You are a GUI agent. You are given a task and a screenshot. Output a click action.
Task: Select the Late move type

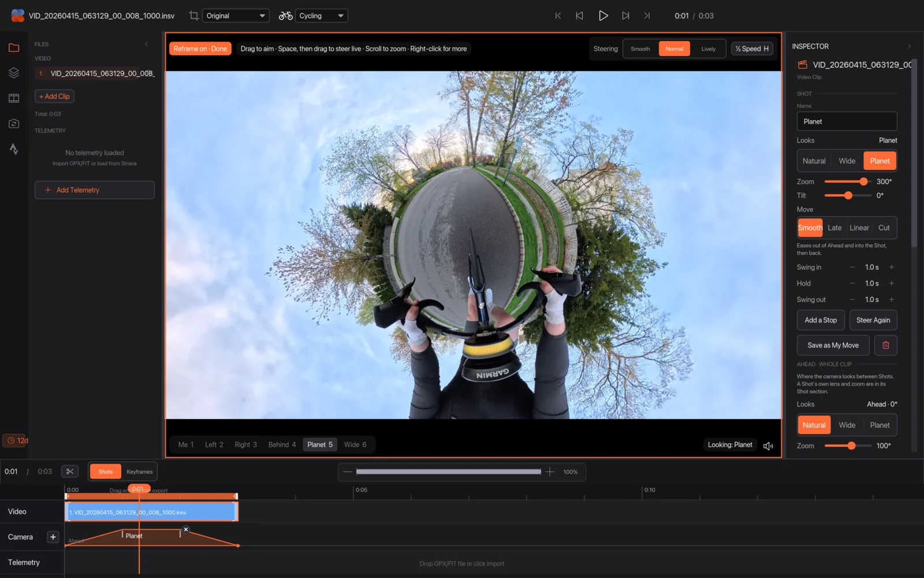(834, 228)
